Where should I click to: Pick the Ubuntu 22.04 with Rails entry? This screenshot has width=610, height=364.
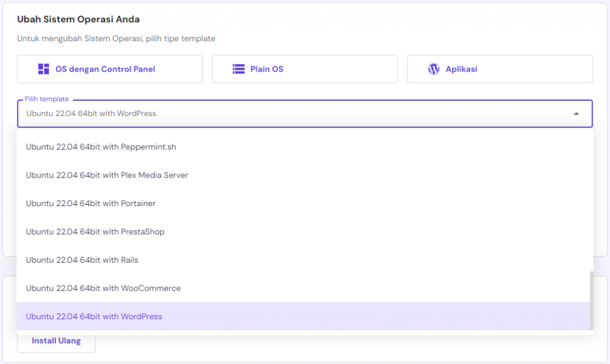pos(82,260)
